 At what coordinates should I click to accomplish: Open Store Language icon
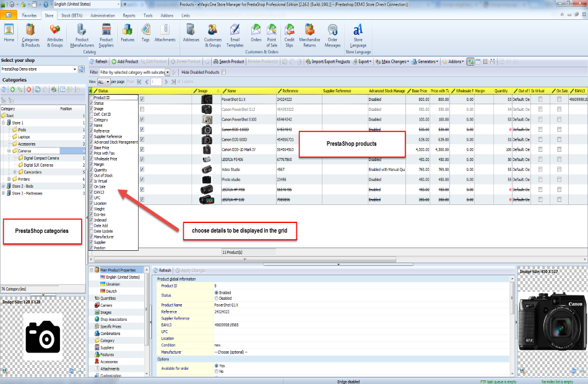(x=358, y=35)
